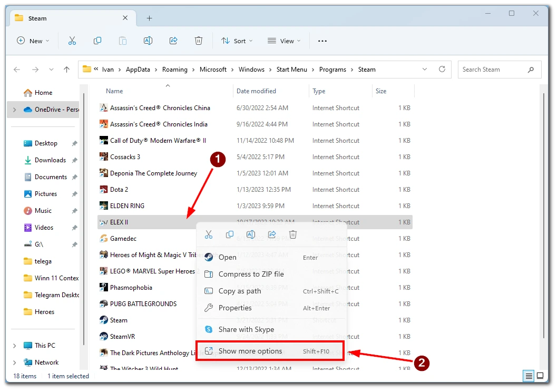Show hidden breadcrumb path with chevrons
The width and height of the screenshot is (558, 392).
(96, 69)
